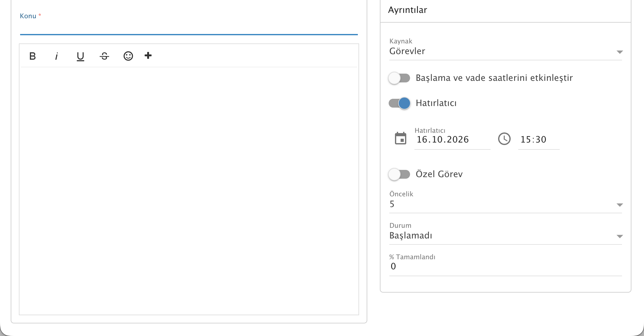Click the Konu subject field
Image resolution: width=644 pixels, height=336 pixels.
(189, 28)
